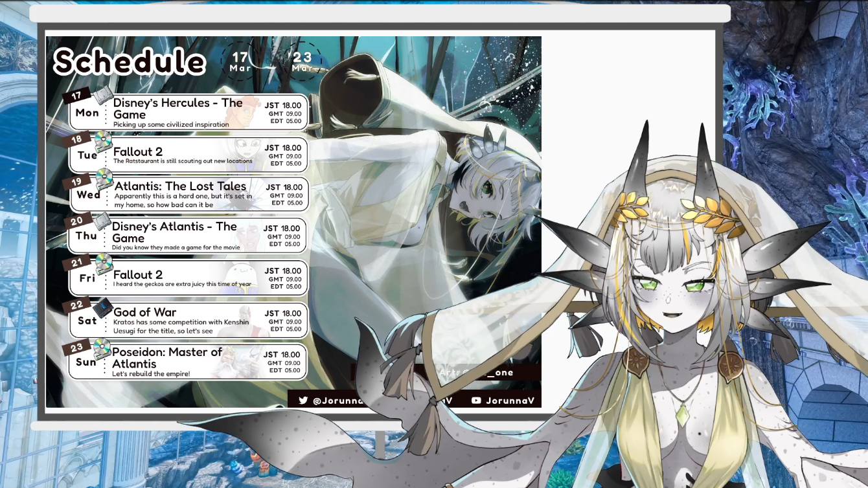Click the "Poseidon: Master of Atlantis" title

point(167,358)
